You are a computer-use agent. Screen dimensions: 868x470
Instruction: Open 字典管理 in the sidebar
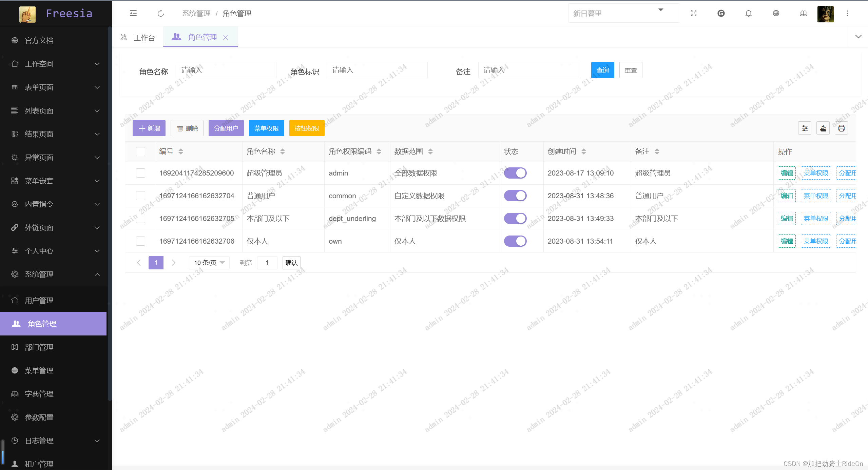point(54,394)
